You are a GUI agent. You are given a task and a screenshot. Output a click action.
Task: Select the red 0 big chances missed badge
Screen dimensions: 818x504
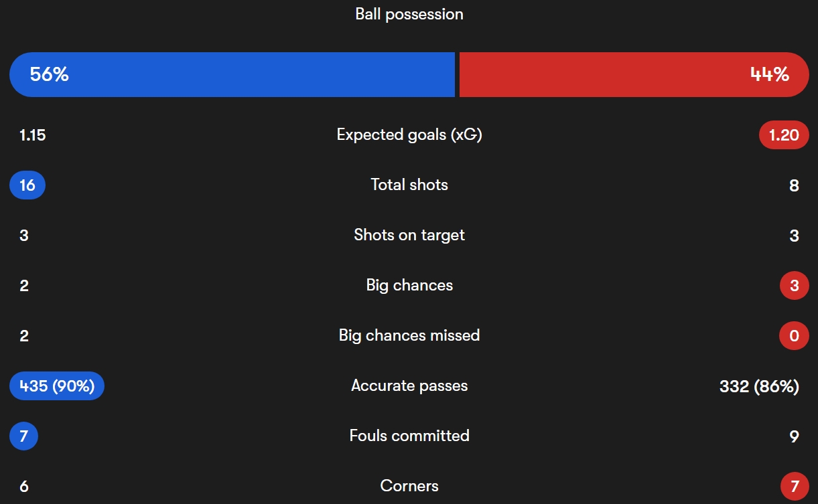[794, 336]
